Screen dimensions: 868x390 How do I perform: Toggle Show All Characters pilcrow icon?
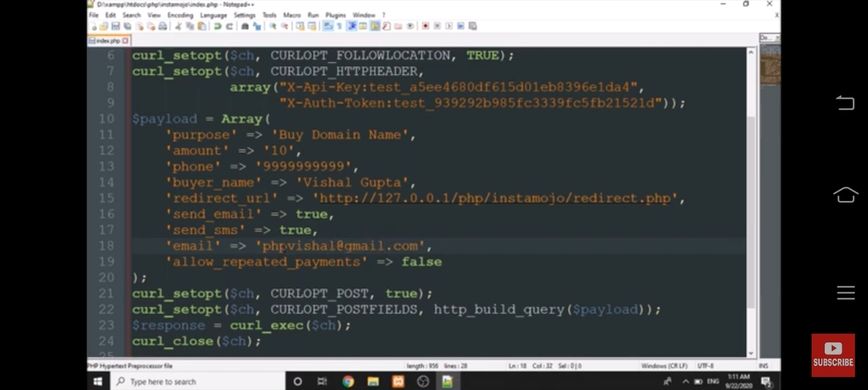[339, 26]
